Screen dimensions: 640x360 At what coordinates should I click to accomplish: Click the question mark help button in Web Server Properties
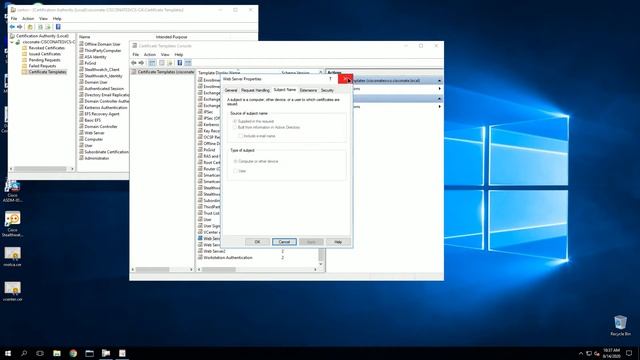pos(330,79)
